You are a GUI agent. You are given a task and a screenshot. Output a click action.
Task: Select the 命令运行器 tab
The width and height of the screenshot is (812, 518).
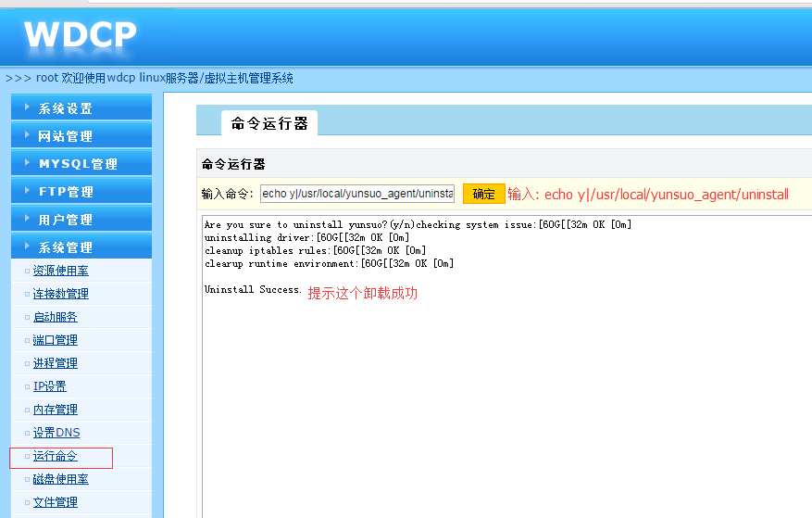click(269, 123)
